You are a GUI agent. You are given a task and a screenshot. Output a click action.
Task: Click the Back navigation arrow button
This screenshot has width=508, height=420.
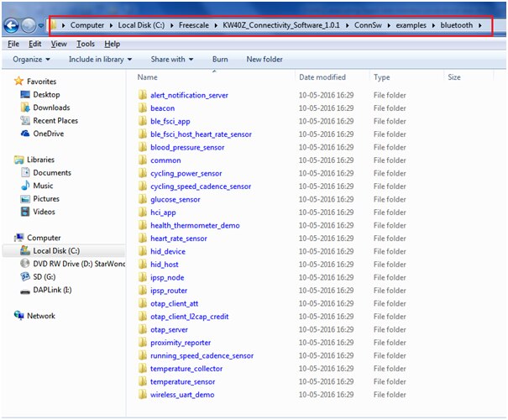[12, 25]
